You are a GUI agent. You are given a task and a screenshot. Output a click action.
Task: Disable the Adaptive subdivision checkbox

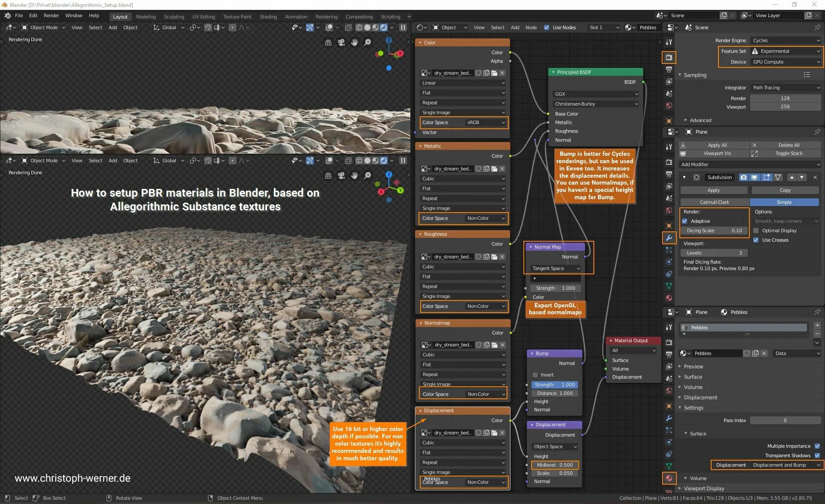click(685, 221)
